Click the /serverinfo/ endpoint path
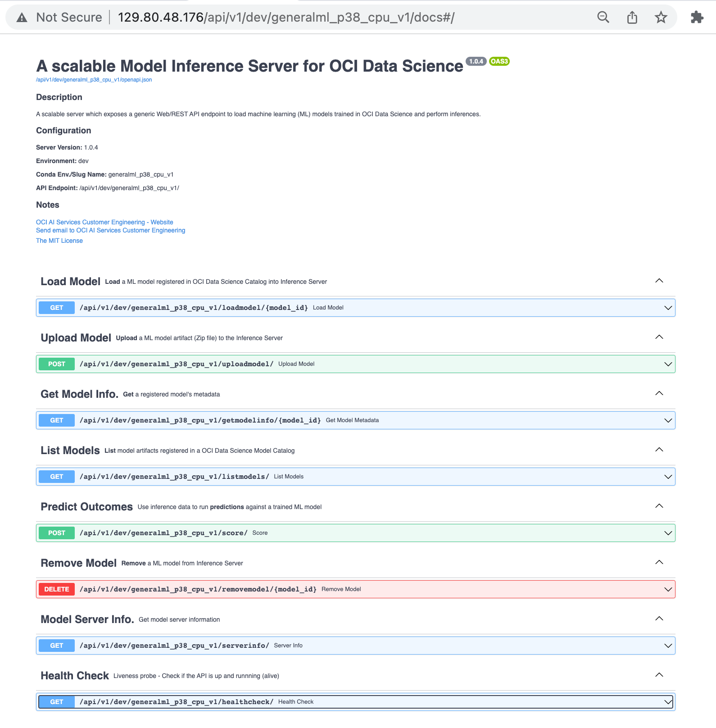 pos(174,646)
